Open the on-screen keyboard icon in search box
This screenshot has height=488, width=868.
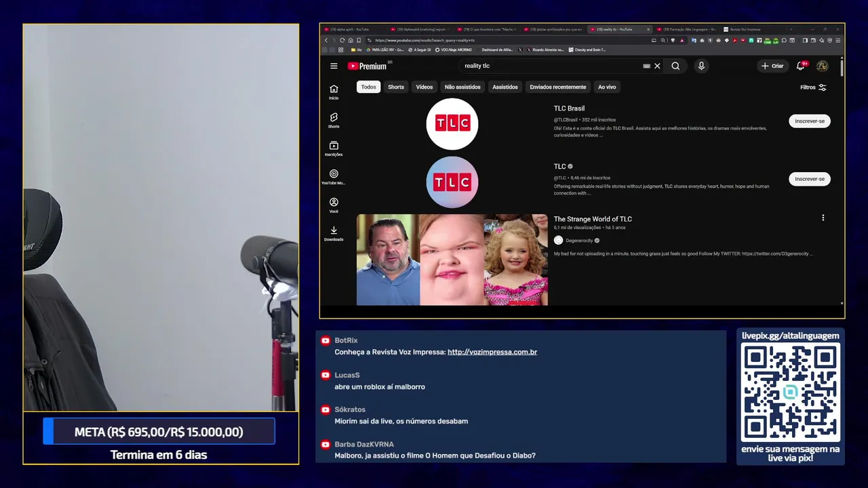(646, 66)
